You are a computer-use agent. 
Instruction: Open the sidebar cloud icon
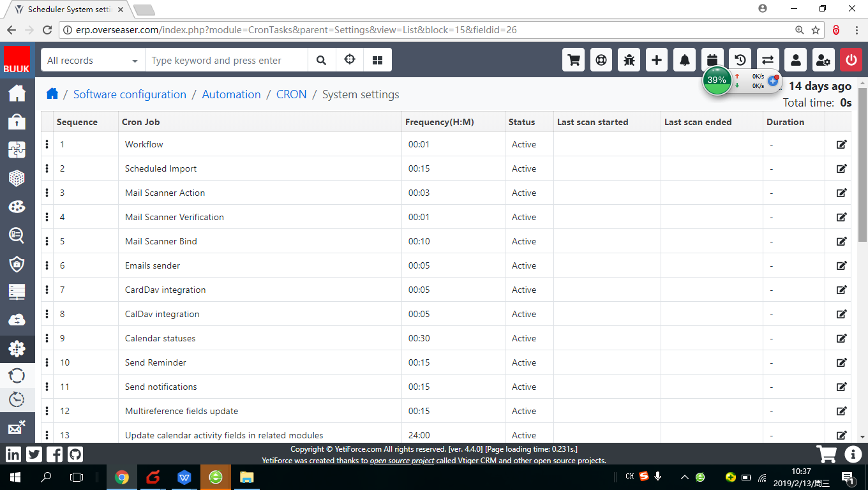click(x=17, y=320)
